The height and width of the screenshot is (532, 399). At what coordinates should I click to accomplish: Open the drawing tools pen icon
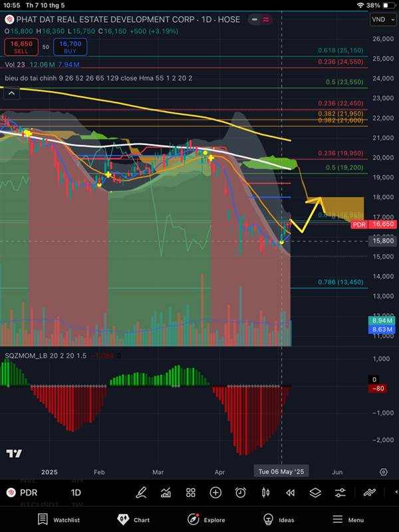(141, 492)
